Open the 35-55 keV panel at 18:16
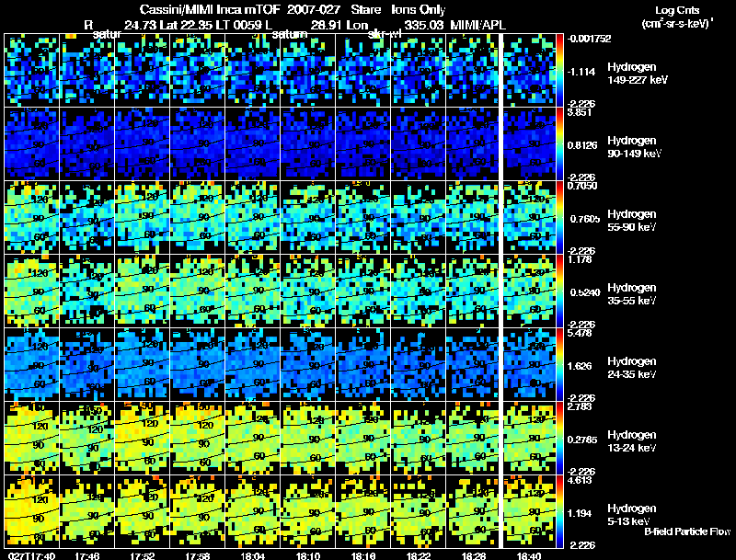Screen dimensions: 736x560 click(x=363, y=291)
